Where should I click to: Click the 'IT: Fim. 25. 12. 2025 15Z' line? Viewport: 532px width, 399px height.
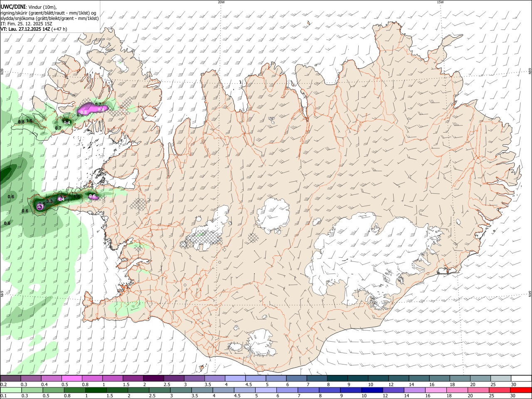(x=26, y=24)
